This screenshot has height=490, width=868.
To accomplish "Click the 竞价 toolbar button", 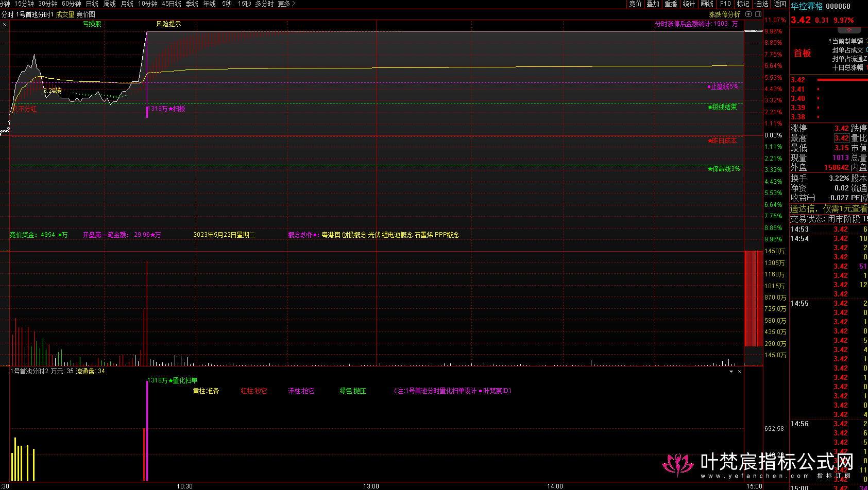I will tap(636, 4).
